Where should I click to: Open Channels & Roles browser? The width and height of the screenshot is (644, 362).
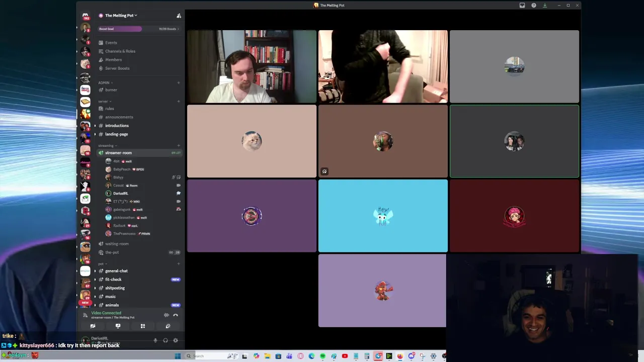[120, 51]
